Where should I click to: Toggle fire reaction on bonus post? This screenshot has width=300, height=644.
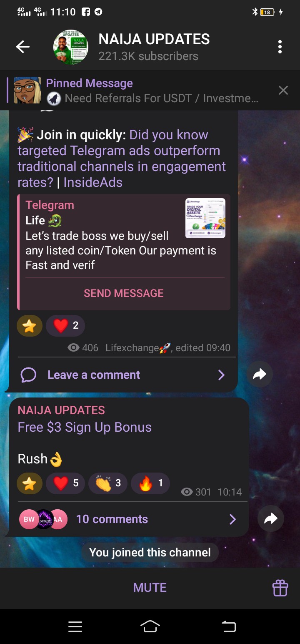(x=150, y=483)
